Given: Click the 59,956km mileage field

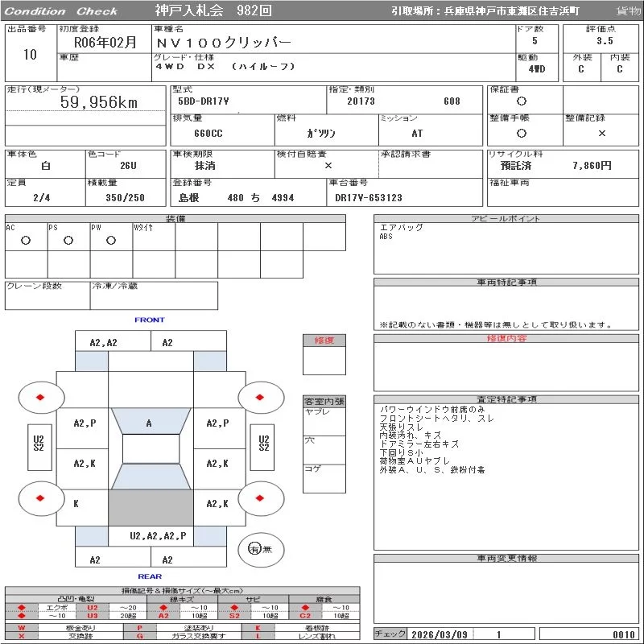Looking at the screenshot, I should [99, 102].
